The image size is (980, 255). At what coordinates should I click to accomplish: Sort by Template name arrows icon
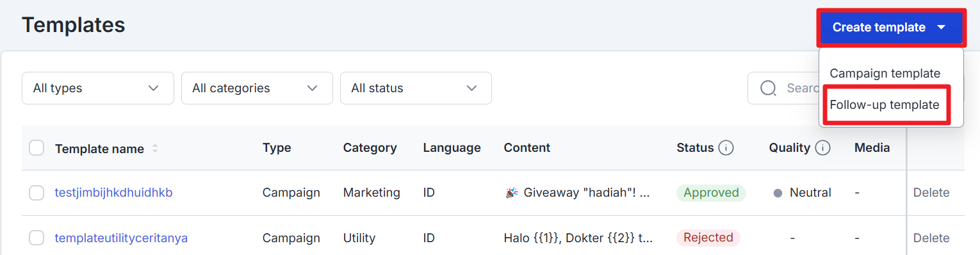155,149
